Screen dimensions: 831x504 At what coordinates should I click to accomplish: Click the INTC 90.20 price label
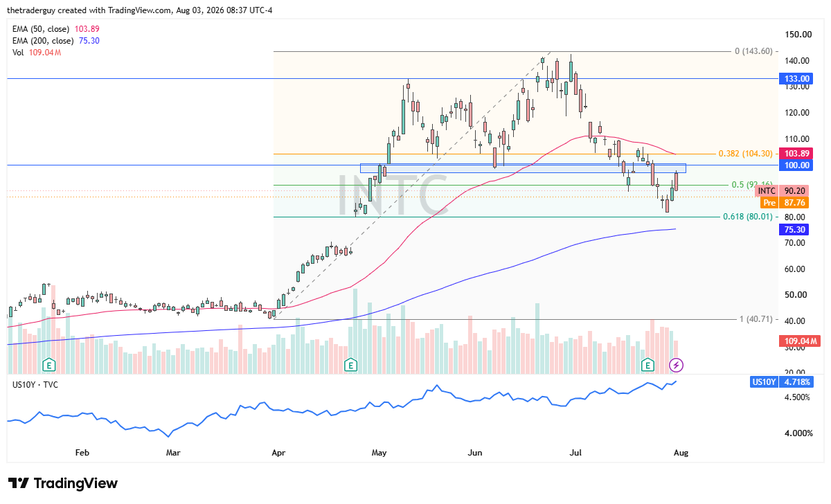click(783, 191)
